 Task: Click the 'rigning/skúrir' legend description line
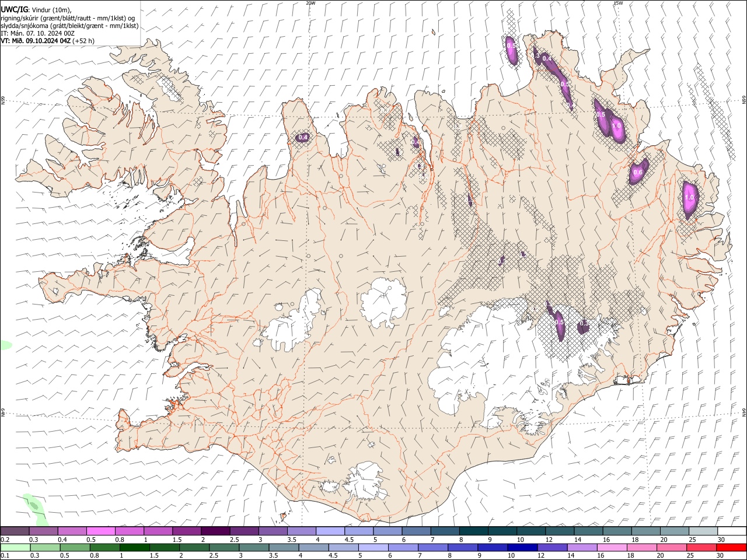point(68,18)
